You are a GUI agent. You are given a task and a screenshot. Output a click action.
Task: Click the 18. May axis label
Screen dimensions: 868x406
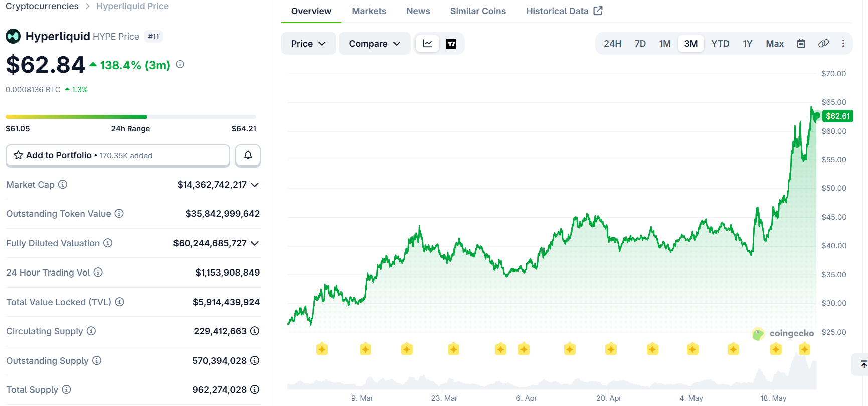(773, 398)
